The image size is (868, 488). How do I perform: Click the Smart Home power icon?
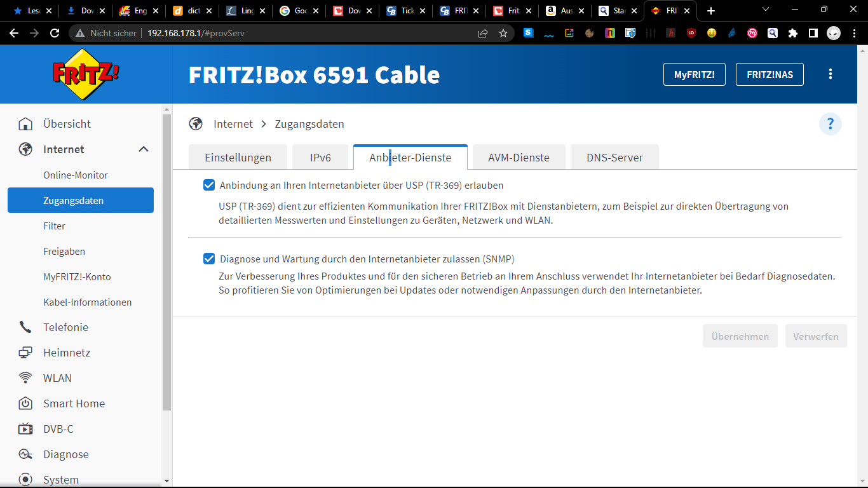coord(25,403)
